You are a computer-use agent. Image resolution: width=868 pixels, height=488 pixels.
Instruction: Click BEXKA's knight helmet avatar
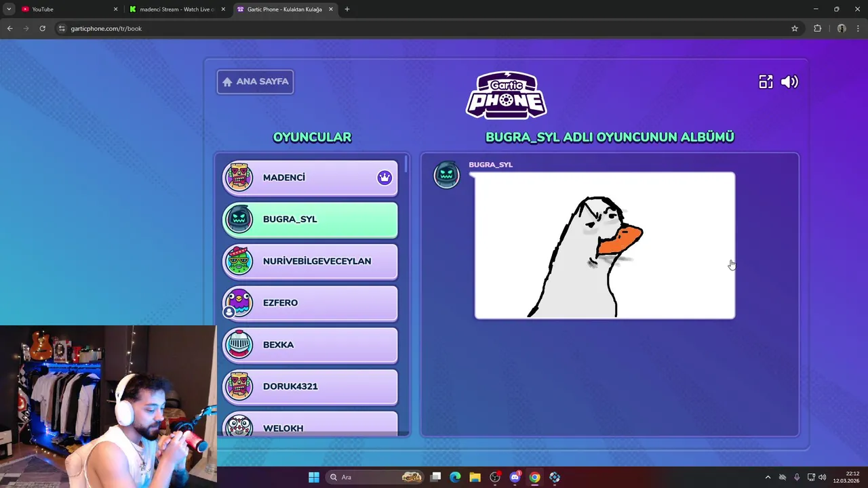(239, 344)
